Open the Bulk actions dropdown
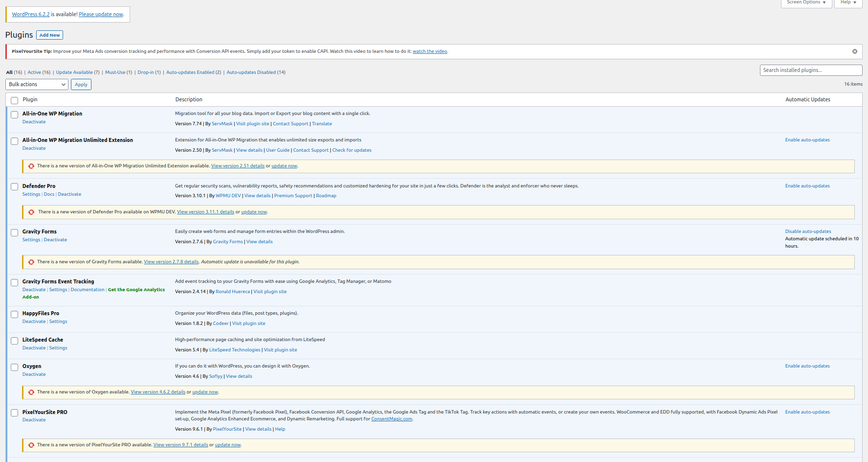This screenshot has width=868, height=462. coord(37,84)
